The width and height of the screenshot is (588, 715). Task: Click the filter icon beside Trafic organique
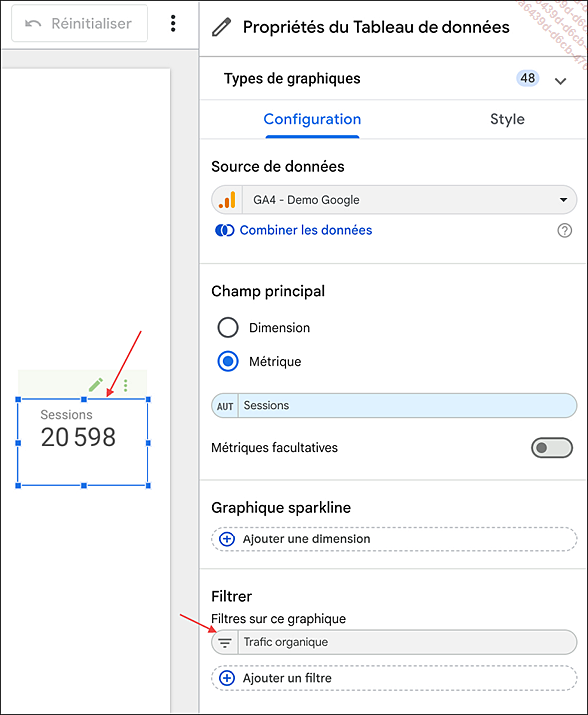224,642
